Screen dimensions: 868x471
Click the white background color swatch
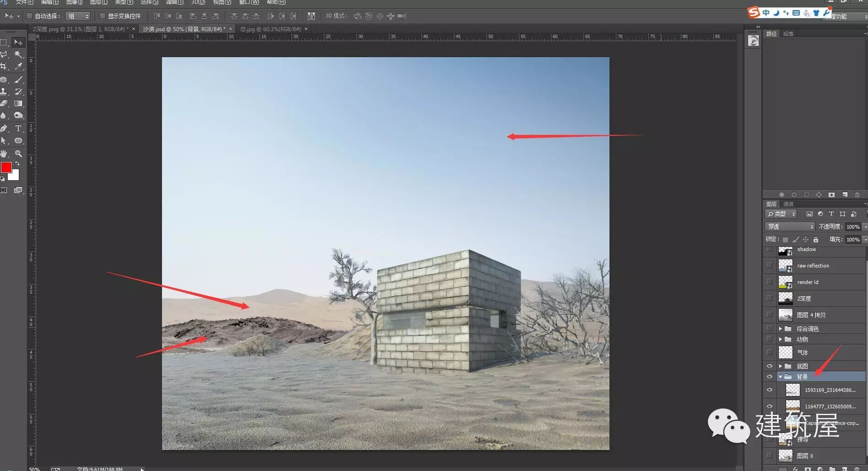(x=15, y=176)
